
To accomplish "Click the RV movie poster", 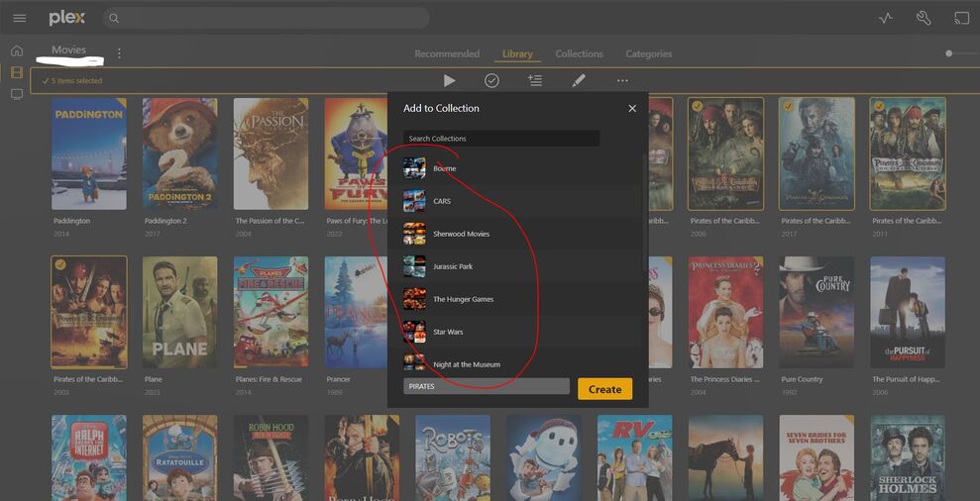I will tap(634, 457).
